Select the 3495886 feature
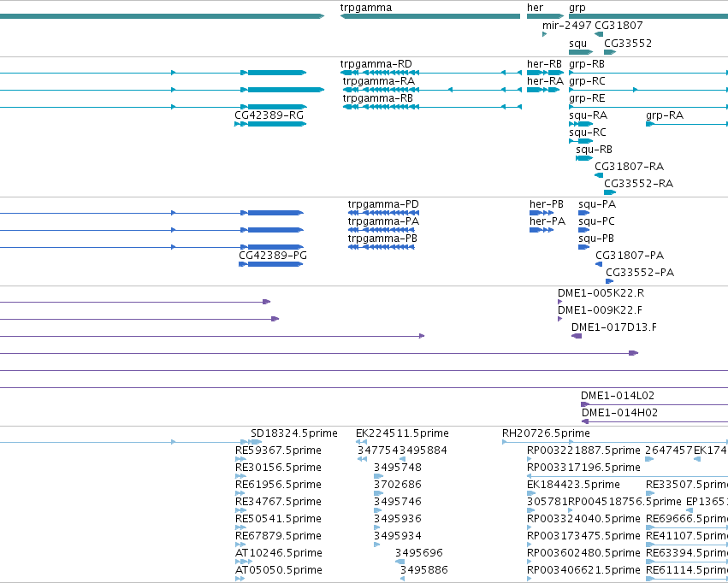728x583 pixels. click(403, 580)
